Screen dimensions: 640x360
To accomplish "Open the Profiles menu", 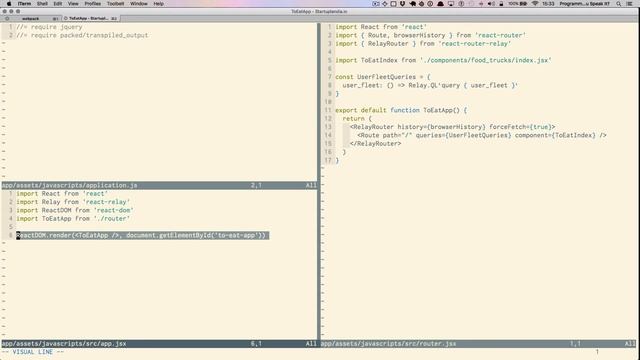I will click(x=93, y=4).
